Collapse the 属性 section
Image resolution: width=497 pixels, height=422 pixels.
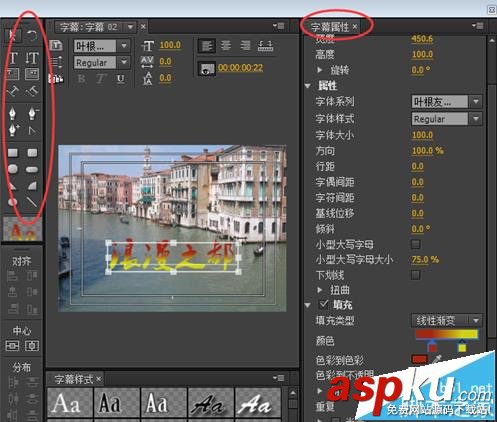point(308,86)
